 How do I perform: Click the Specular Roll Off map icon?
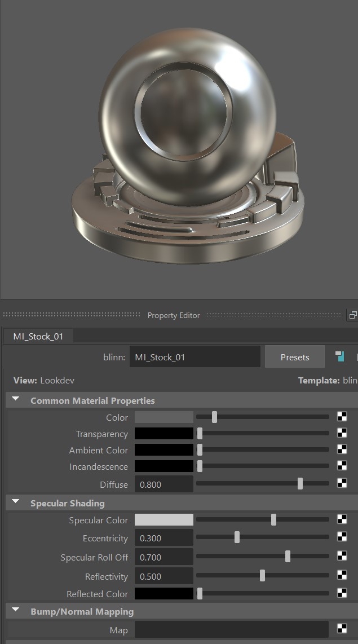point(342,556)
